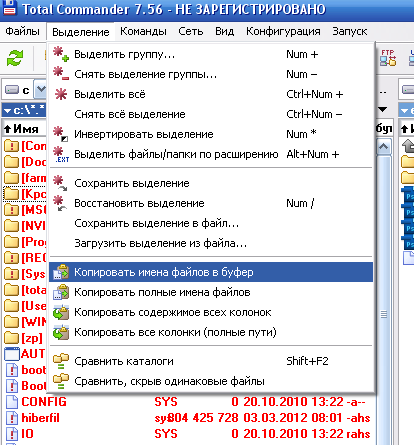Choose Выделить группу… menu entry
Image resolution: width=414 pixels, height=445 pixels.
pyautogui.click(x=211, y=54)
